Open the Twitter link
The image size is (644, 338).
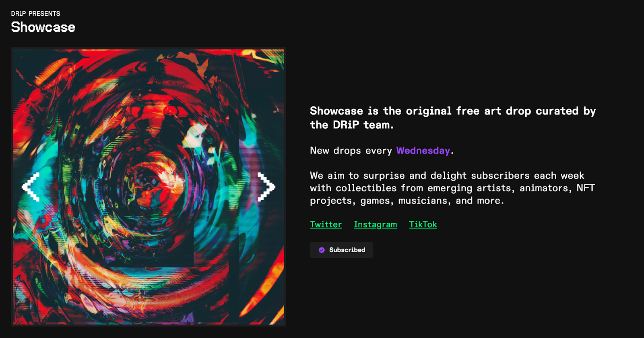click(x=326, y=224)
